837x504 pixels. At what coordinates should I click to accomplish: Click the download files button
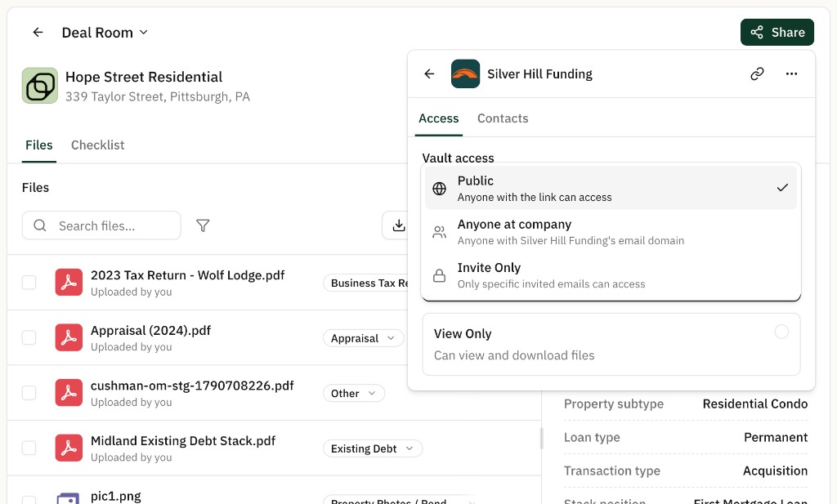(398, 225)
